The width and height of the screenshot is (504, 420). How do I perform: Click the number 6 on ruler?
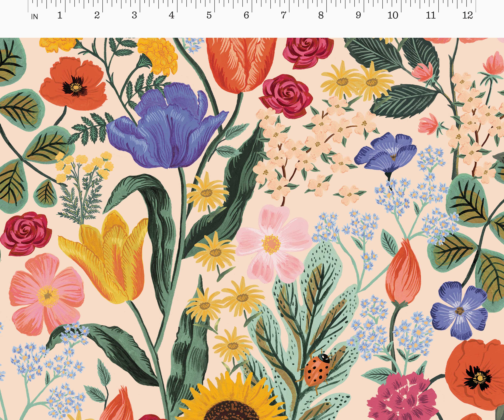click(x=246, y=15)
